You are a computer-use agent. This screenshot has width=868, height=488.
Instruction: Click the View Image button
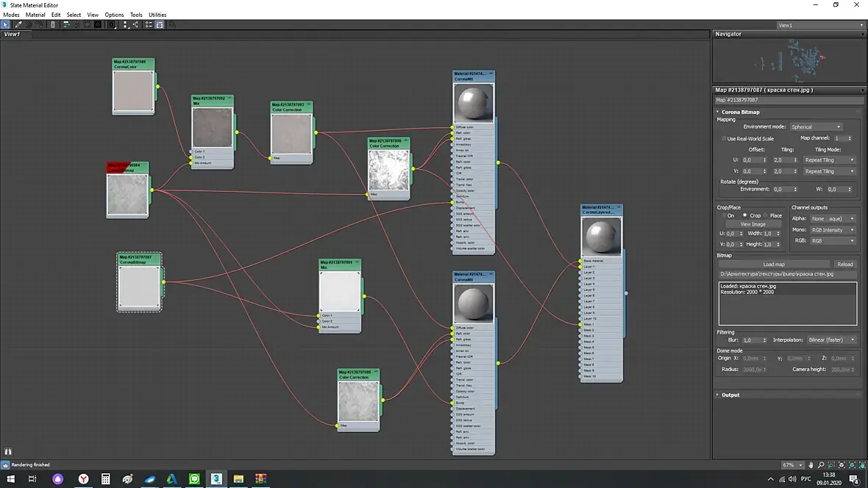[x=753, y=224]
